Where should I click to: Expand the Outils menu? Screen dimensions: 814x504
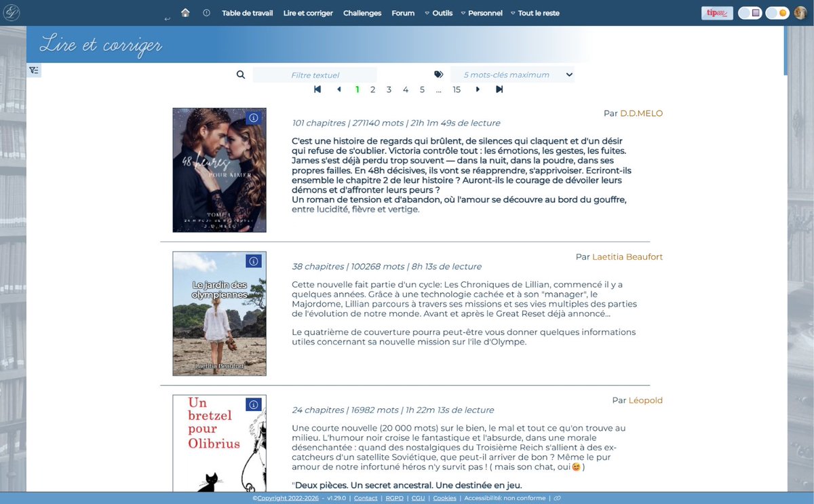(438, 13)
